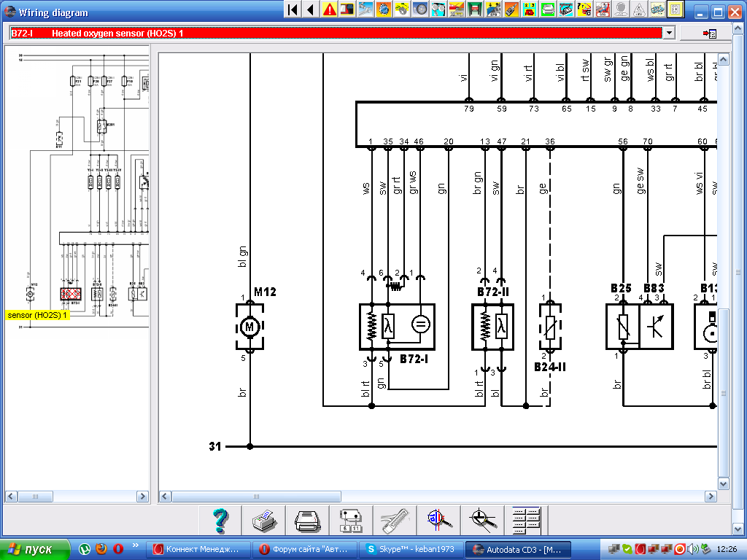Launch Firefox from the quick launch bar

click(x=101, y=549)
